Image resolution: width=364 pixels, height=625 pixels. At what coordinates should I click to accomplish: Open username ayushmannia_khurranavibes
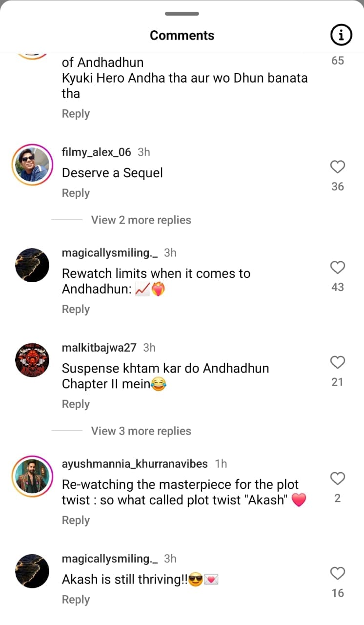(135, 463)
